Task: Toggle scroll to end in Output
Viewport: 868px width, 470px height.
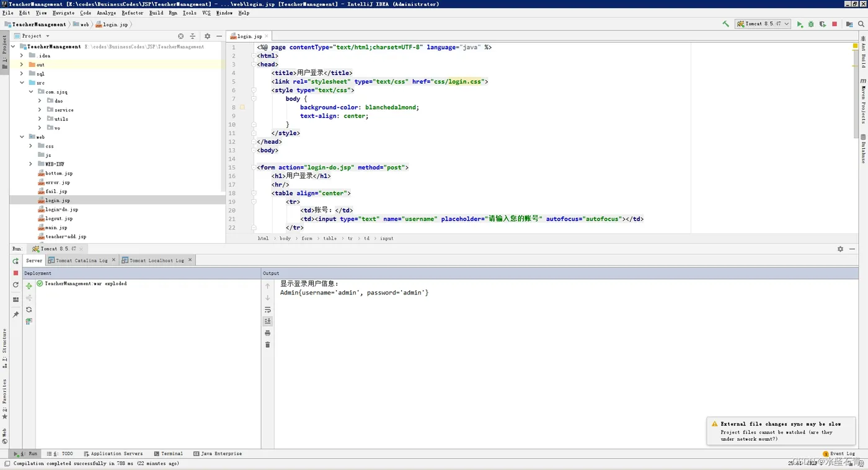Action: pyautogui.click(x=268, y=321)
